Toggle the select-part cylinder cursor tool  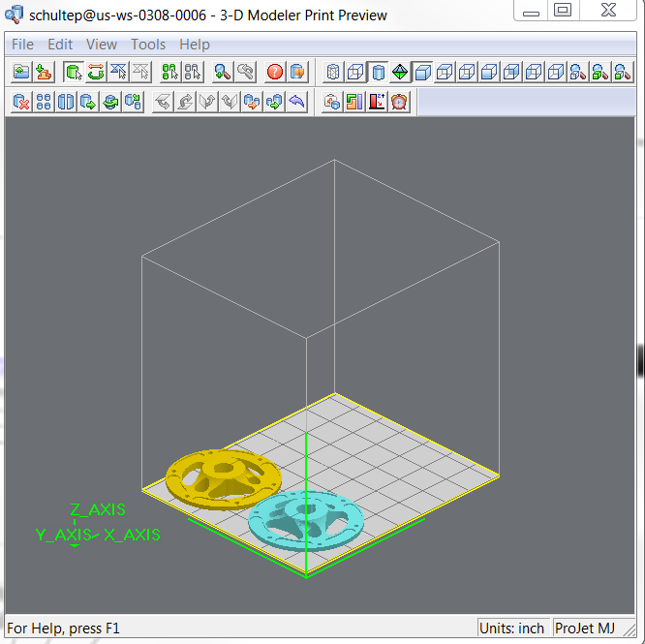coord(74,72)
